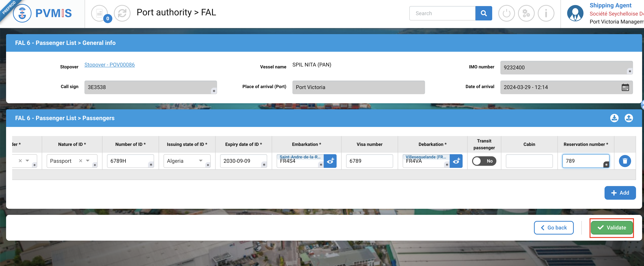Clear the Passport selection with X
The image size is (644, 266).
[80, 161]
